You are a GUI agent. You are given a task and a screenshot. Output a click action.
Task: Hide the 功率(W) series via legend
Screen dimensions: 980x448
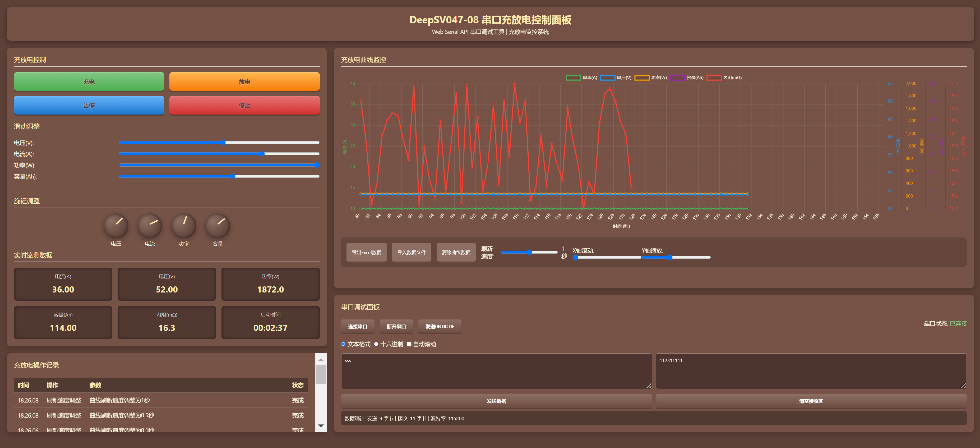coord(650,78)
